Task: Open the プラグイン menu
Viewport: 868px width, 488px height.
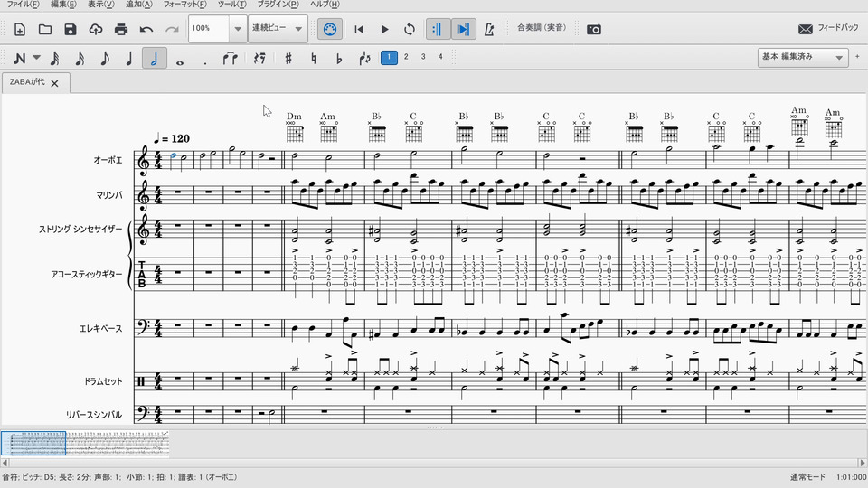Action: (278, 5)
